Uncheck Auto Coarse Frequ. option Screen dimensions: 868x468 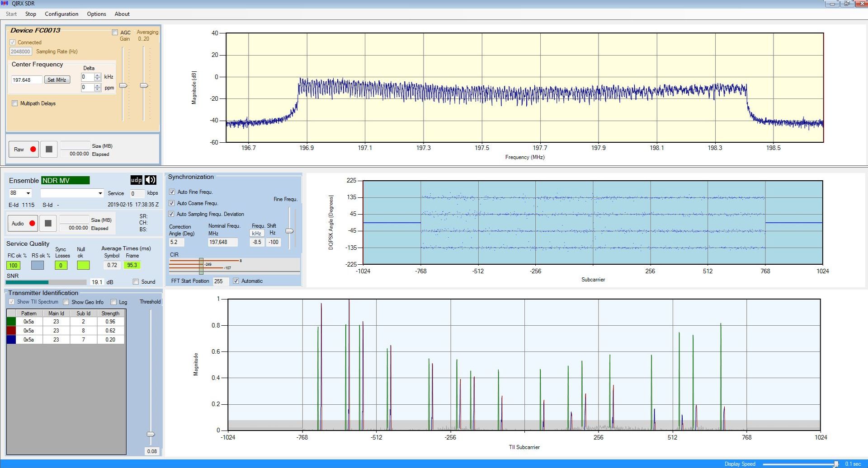pyautogui.click(x=172, y=203)
